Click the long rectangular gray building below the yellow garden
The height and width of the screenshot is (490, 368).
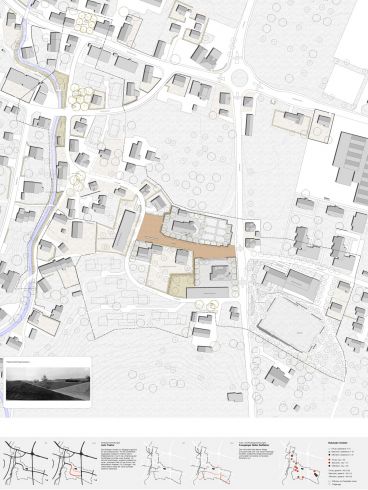click(208, 293)
